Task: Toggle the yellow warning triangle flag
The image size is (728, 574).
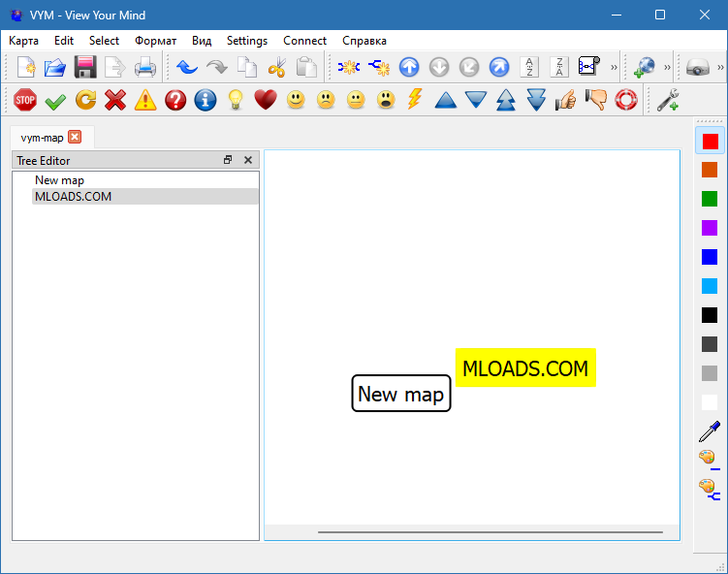Action: [x=145, y=100]
